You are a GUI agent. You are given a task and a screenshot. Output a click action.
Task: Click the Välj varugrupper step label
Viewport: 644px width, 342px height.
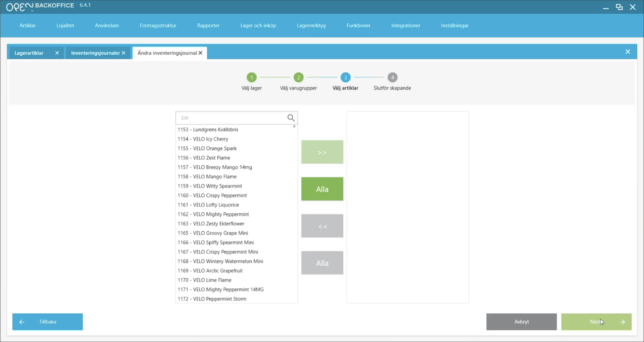[x=298, y=88]
